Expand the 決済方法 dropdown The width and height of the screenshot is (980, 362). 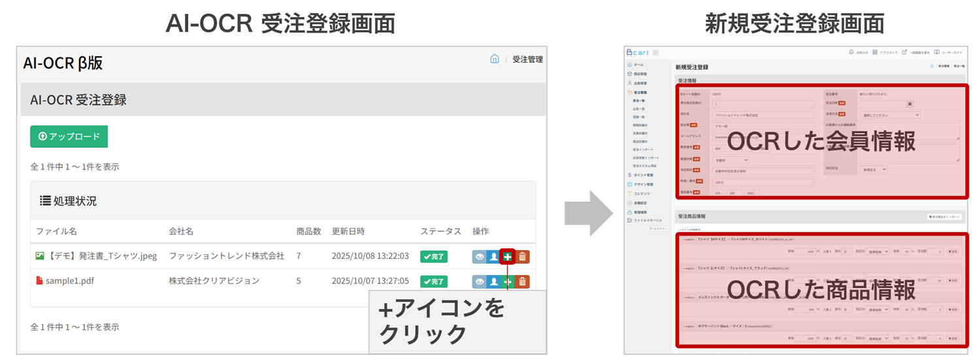[x=889, y=114]
